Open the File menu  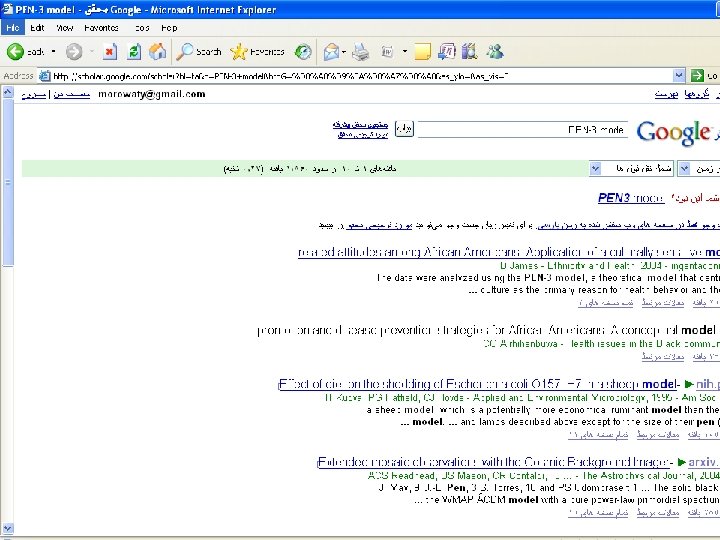12,28
